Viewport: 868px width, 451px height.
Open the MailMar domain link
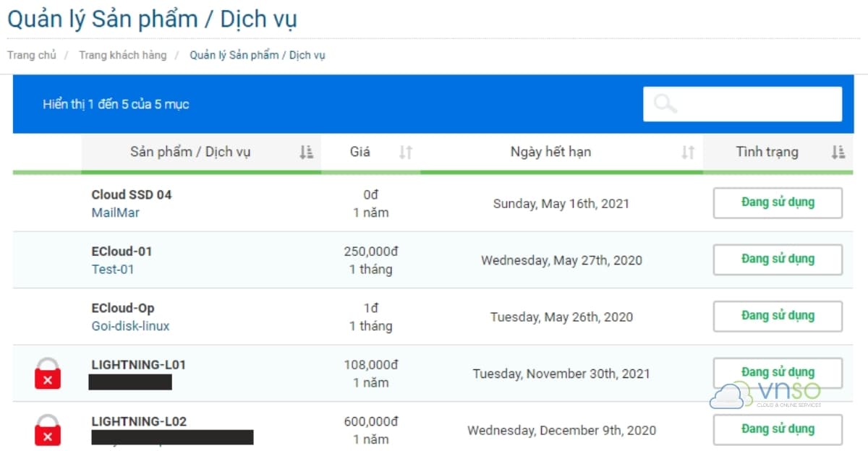tap(115, 212)
